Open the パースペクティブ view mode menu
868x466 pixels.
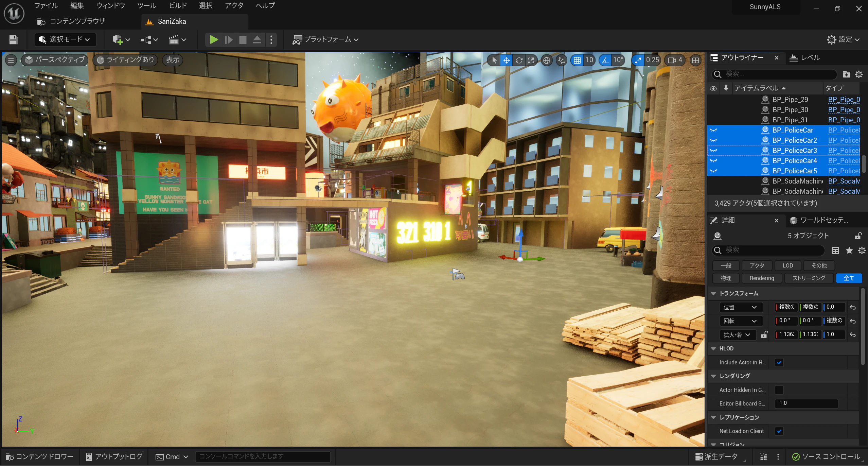pos(55,60)
